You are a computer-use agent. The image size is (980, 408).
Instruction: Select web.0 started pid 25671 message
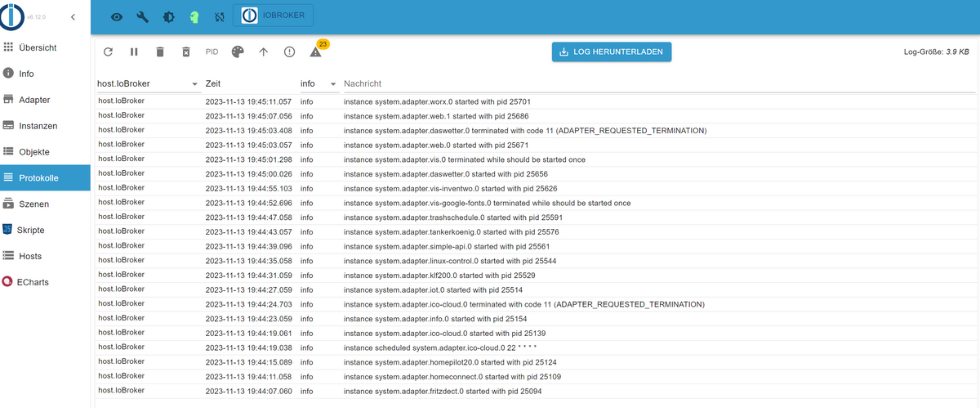[x=436, y=145]
